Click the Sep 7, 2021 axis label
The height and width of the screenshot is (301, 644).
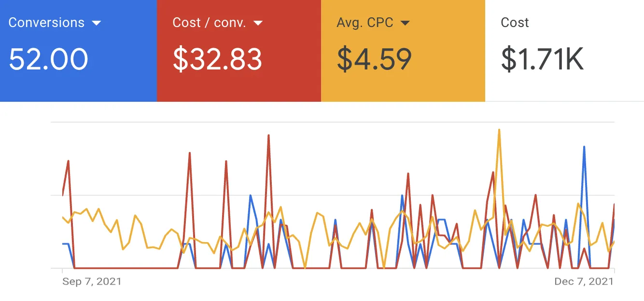coord(92,281)
